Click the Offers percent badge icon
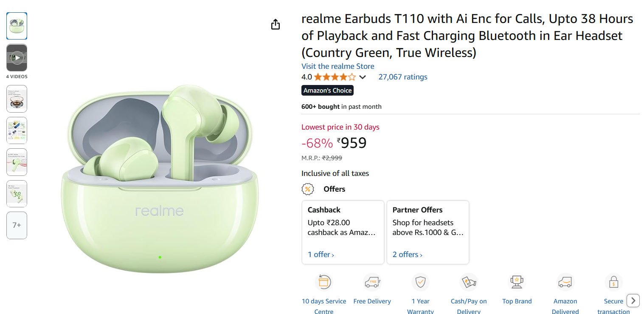Viewport: 644px width, 314px height. [308, 189]
